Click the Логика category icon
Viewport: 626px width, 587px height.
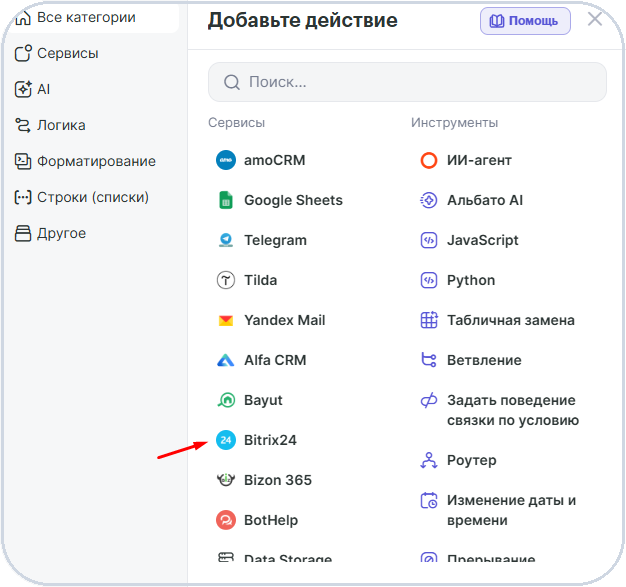[x=23, y=125]
